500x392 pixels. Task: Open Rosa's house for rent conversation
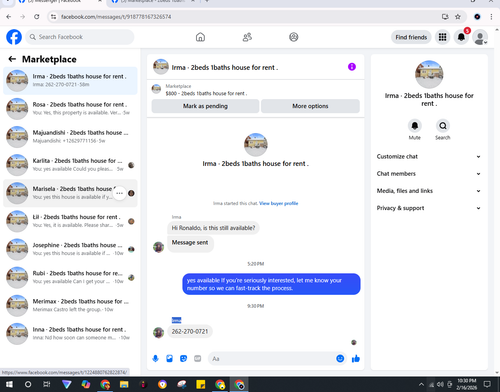(x=70, y=109)
